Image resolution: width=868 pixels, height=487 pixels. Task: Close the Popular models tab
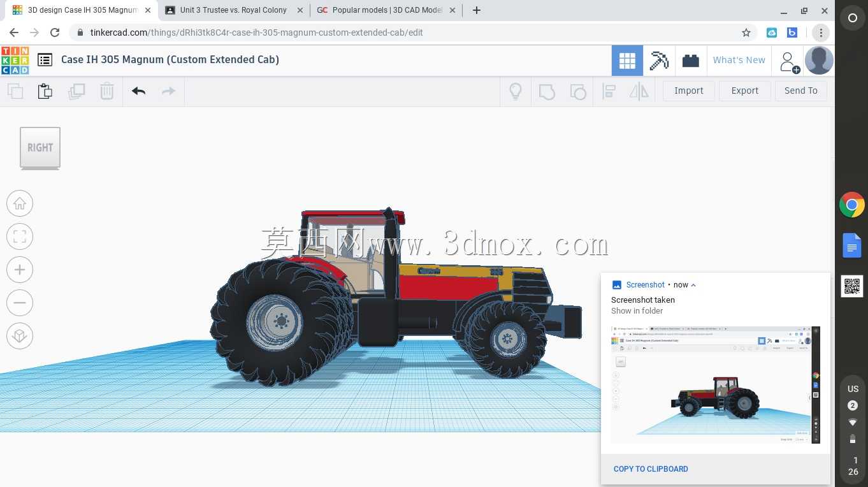[452, 10]
